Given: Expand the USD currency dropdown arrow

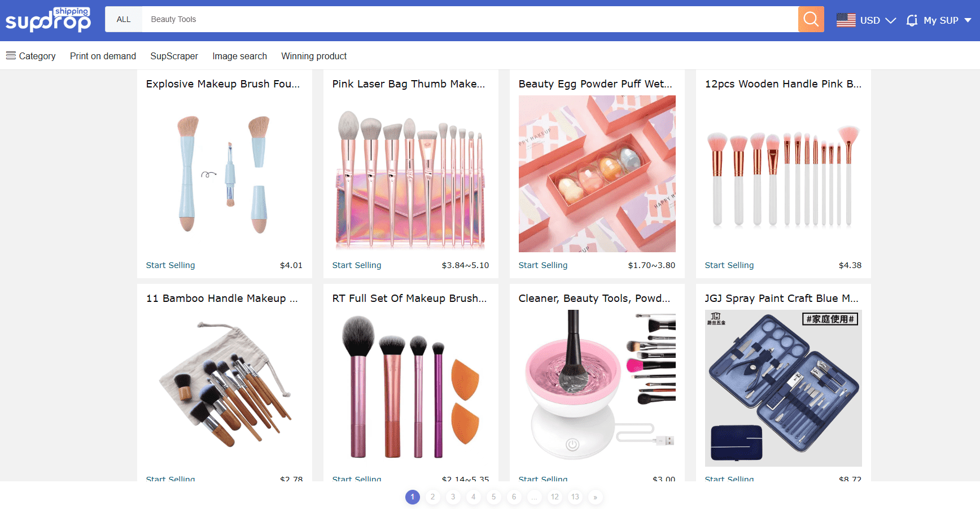Looking at the screenshot, I should [x=891, y=20].
